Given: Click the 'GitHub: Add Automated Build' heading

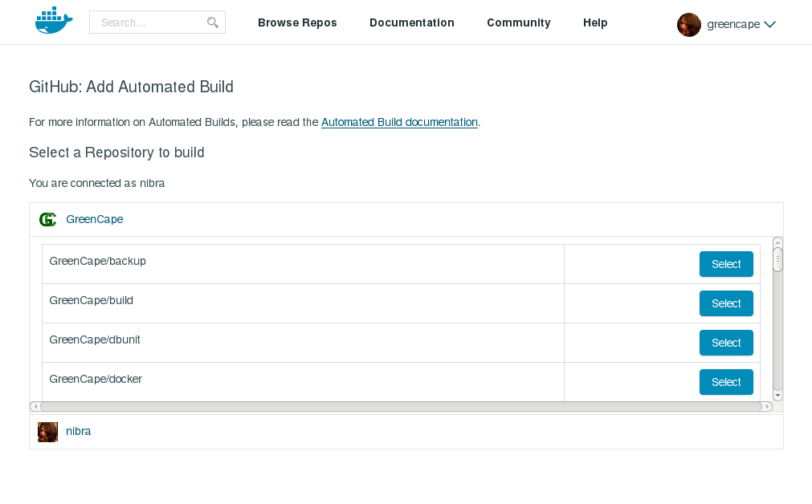Looking at the screenshot, I should pyautogui.click(x=131, y=87).
